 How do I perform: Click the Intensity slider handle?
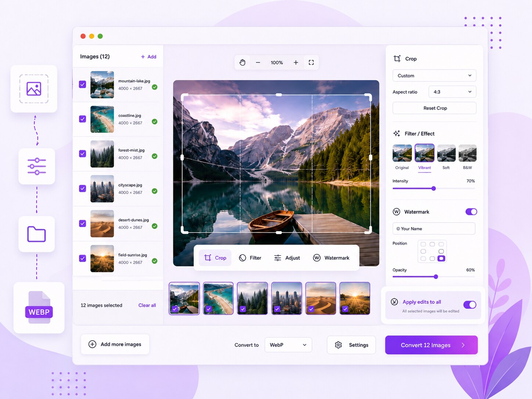(x=434, y=188)
